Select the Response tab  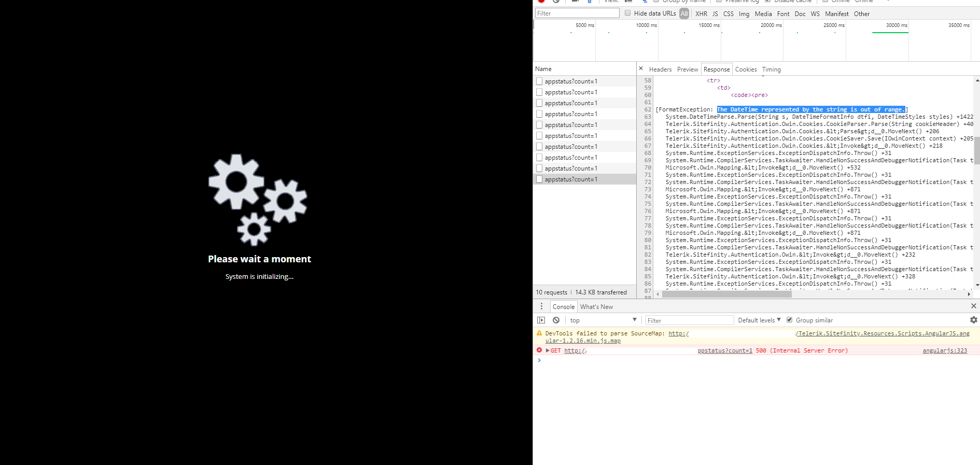tap(717, 69)
